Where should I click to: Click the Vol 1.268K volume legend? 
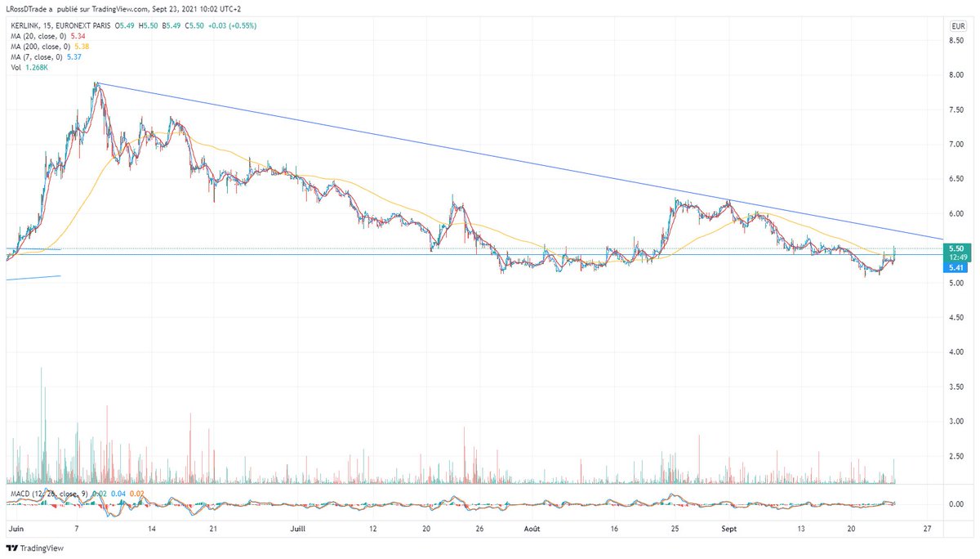28,68
